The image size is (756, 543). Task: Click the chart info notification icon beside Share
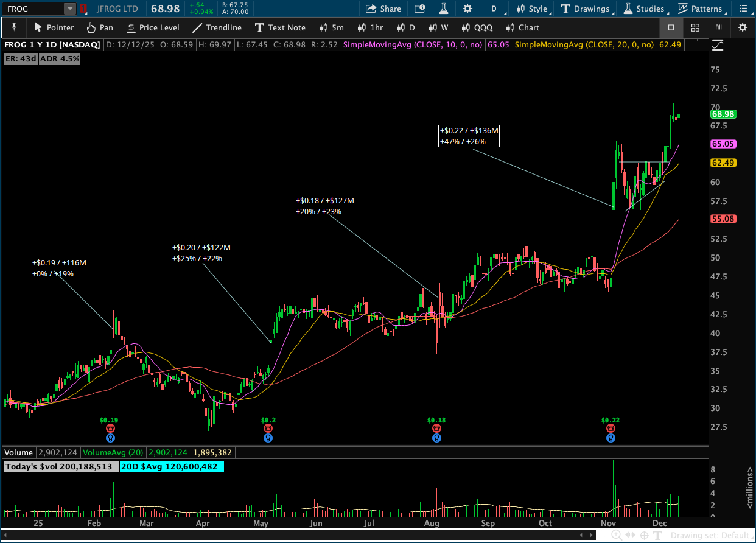pos(419,9)
